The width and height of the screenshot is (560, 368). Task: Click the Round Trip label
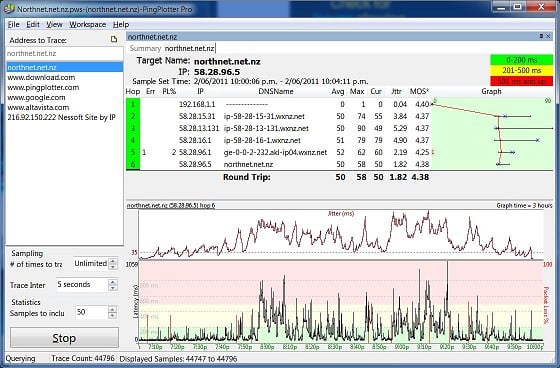pyautogui.click(x=247, y=177)
